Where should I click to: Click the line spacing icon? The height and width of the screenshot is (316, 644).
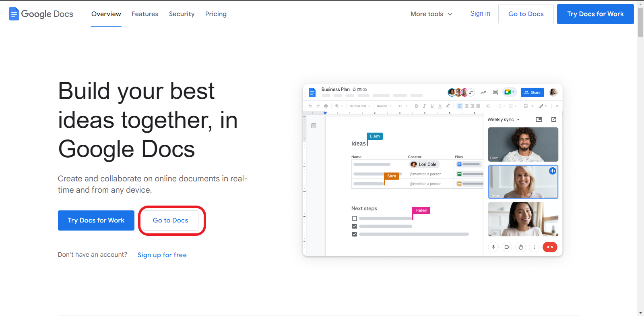(488, 106)
